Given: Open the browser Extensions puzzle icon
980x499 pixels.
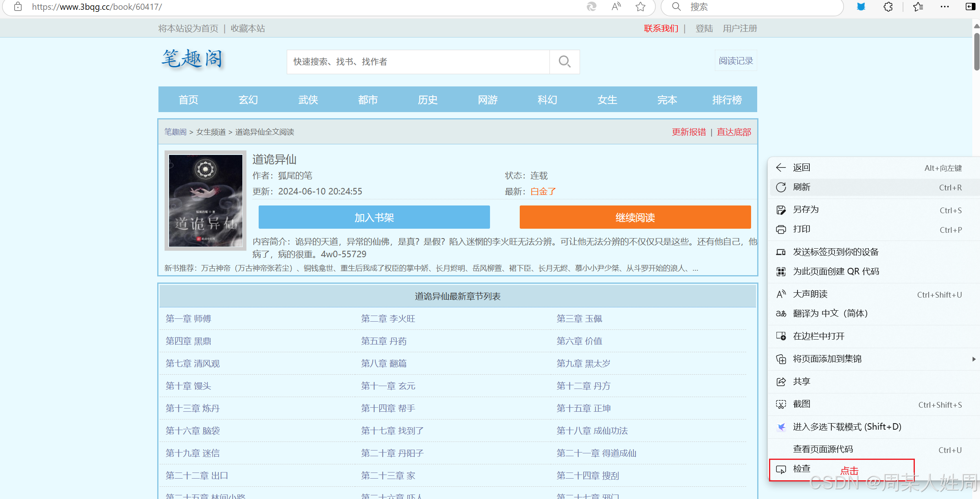Looking at the screenshot, I should tap(888, 7).
